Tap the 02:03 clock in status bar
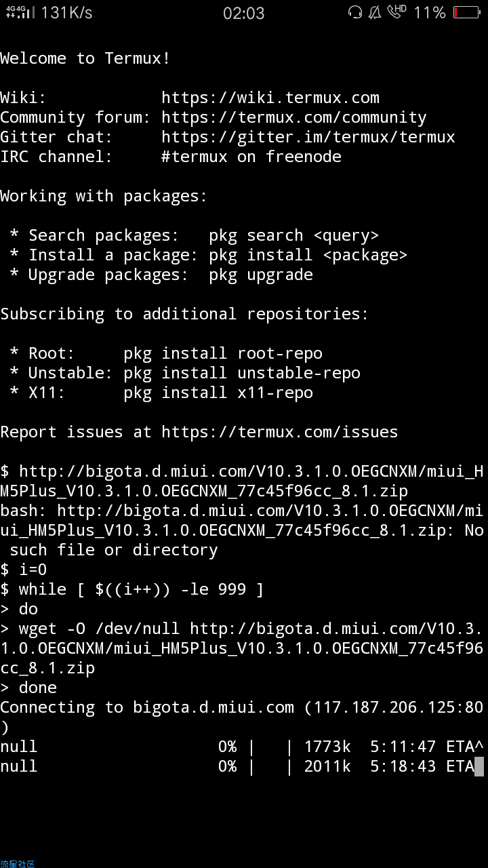The width and height of the screenshot is (488, 868). 243,13
